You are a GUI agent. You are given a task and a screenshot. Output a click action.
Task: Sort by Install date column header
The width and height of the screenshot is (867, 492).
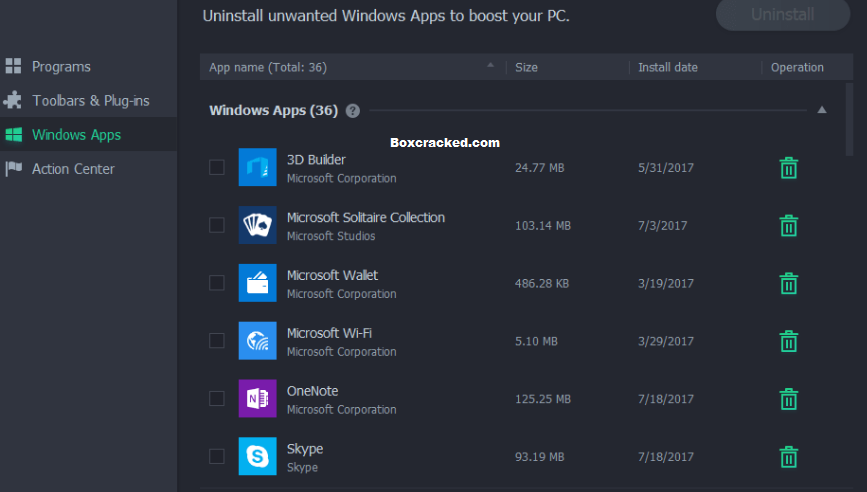pyautogui.click(x=668, y=67)
